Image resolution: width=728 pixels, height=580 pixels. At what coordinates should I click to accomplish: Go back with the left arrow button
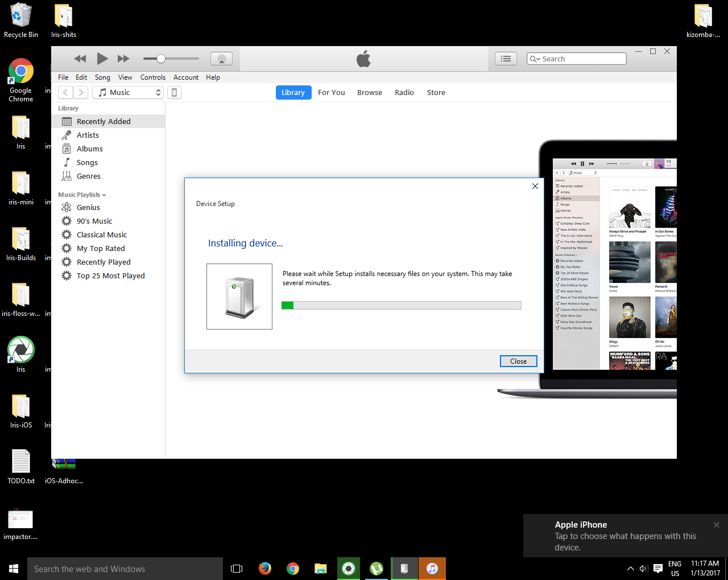click(x=65, y=92)
